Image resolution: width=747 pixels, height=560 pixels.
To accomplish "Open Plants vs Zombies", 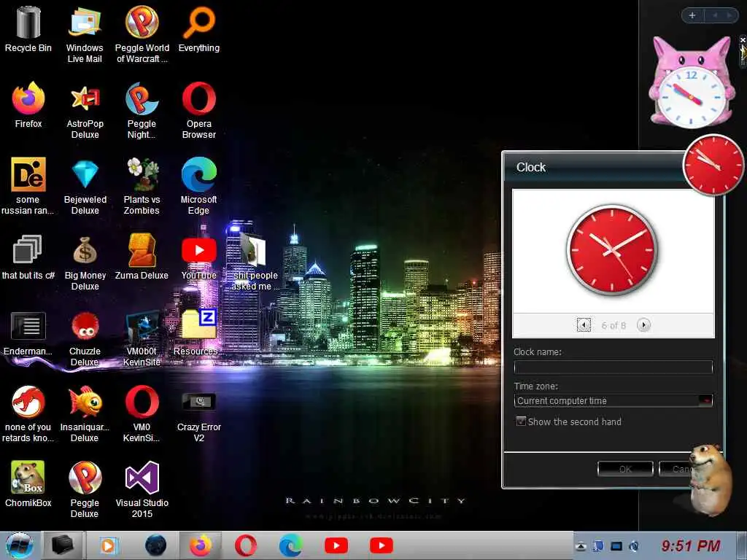I will point(142,186).
